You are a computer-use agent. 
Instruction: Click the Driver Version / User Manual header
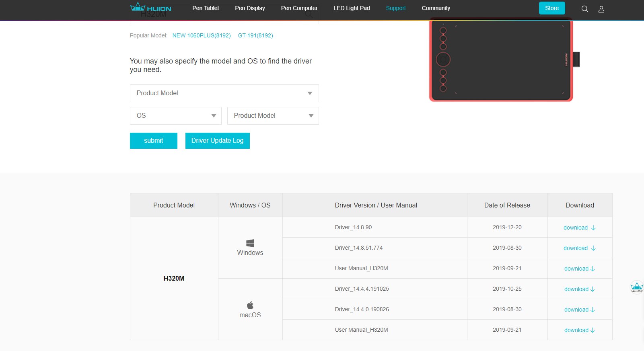(376, 205)
